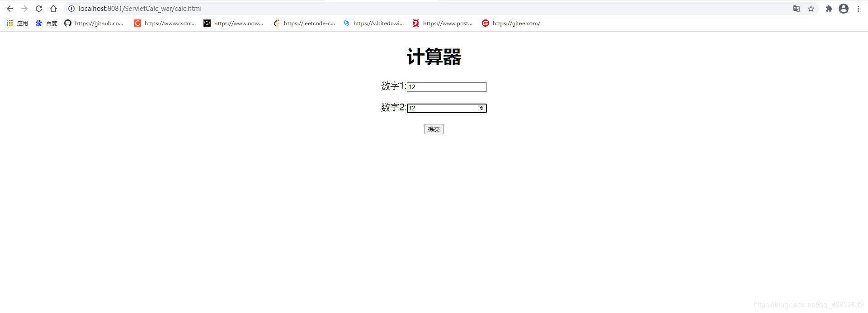
Task: Click the 数字1: label
Action: point(394,86)
